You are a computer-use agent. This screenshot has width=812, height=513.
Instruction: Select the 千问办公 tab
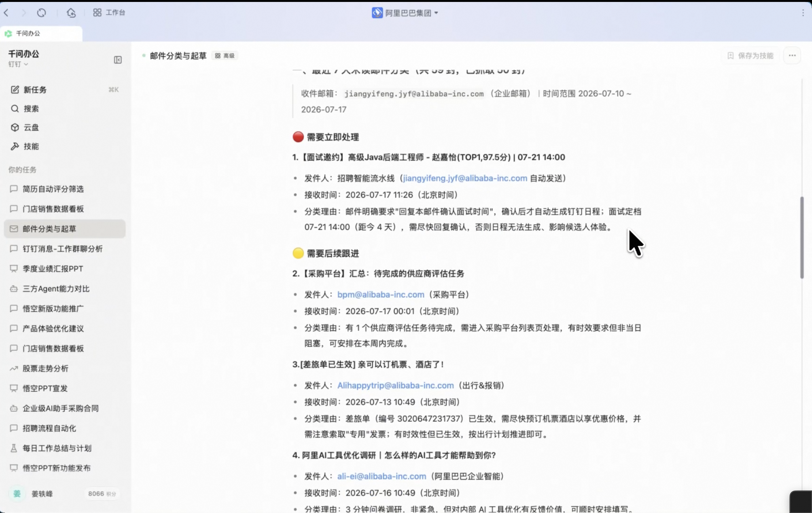41,34
